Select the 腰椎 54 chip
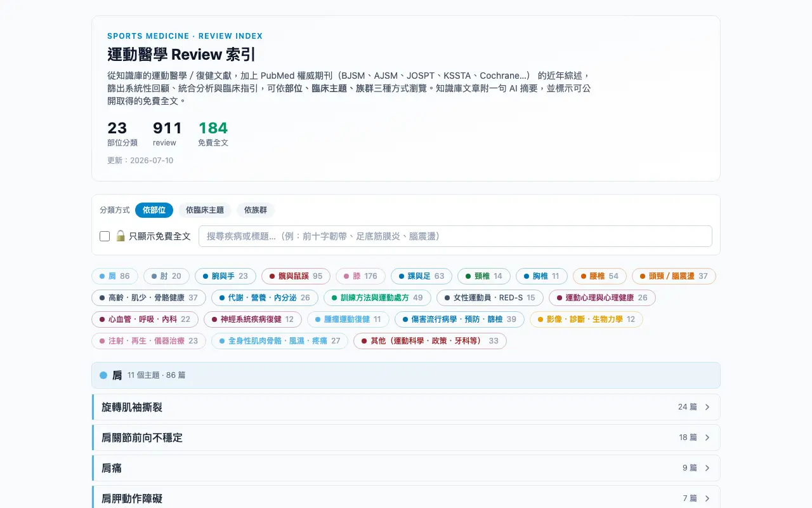The image size is (812, 508). pos(599,276)
